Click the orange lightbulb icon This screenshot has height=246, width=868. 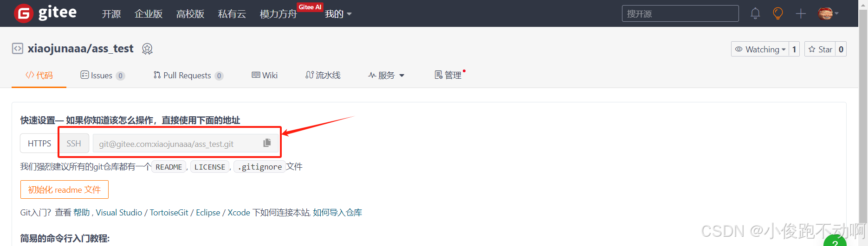point(778,13)
